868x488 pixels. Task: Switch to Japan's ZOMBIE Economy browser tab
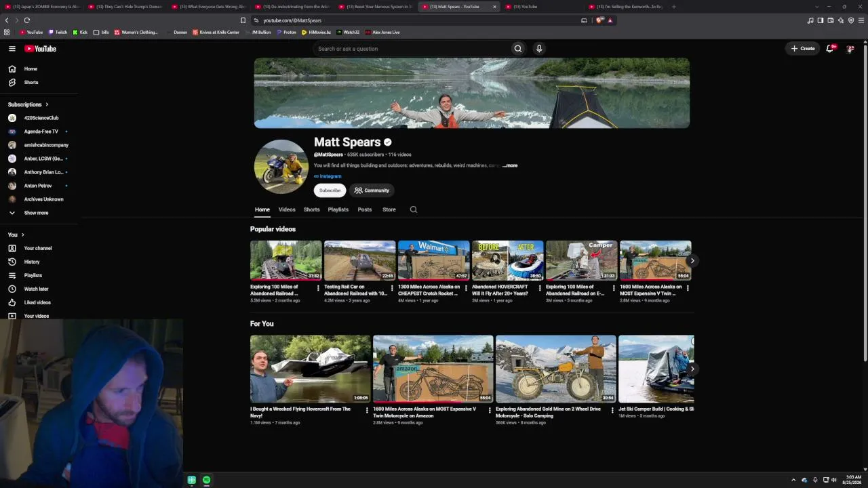pyautogui.click(x=42, y=7)
